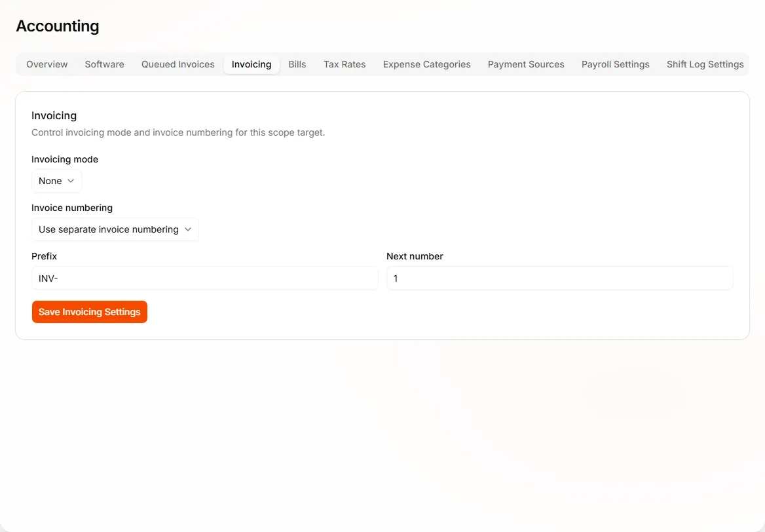Click the Invoicing section title
Screen dimensions: 765x532
[54, 116]
